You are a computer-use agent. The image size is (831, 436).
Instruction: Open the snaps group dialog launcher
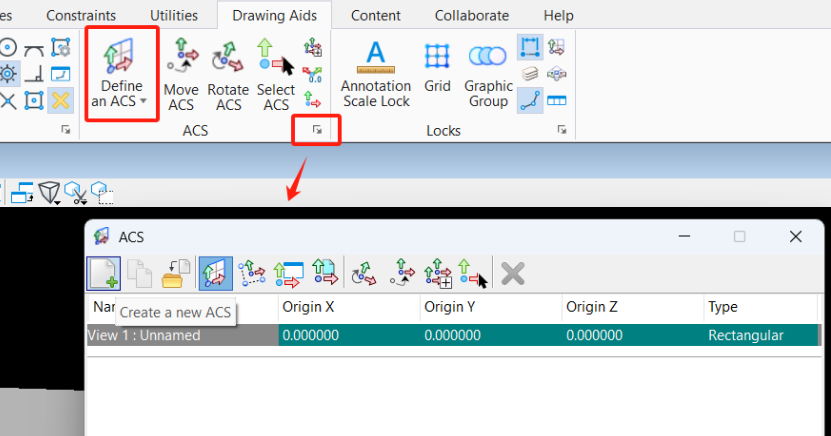[x=66, y=130]
